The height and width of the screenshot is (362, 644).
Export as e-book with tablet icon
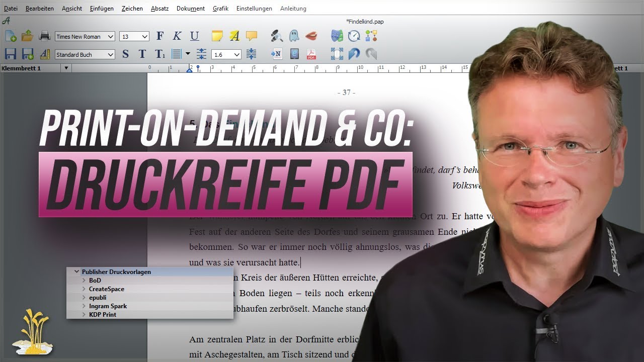[294, 54]
